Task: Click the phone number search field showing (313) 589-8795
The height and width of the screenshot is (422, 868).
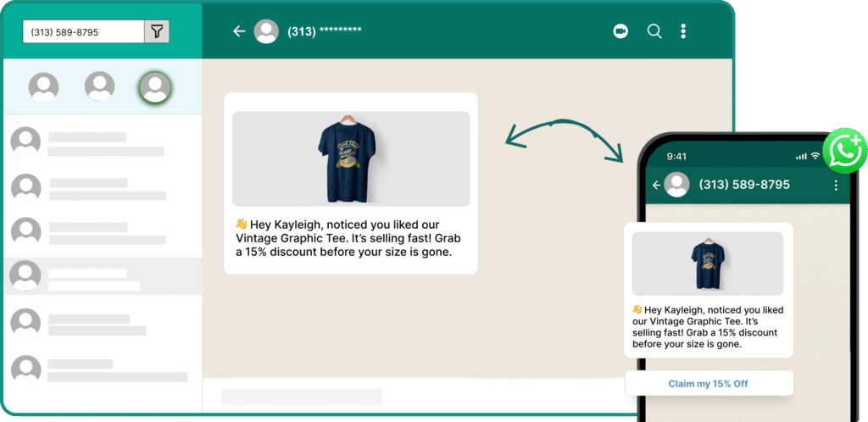Action: [x=84, y=32]
